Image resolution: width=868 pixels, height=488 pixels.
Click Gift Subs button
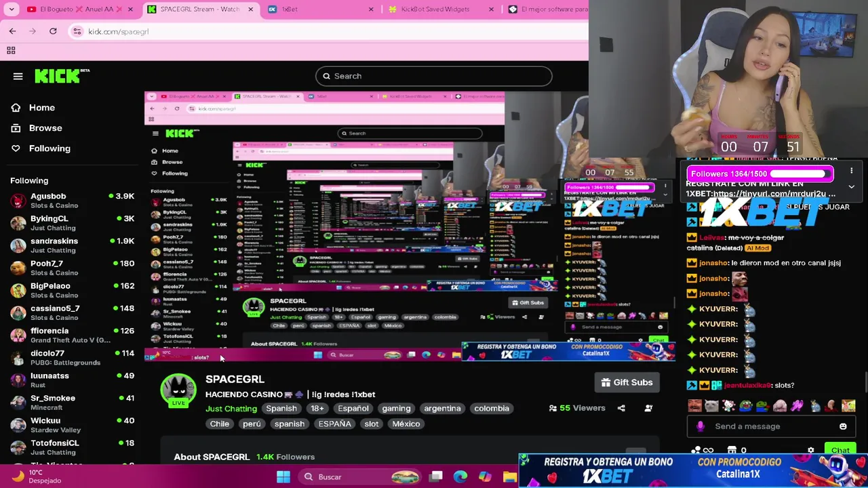pyautogui.click(x=627, y=382)
